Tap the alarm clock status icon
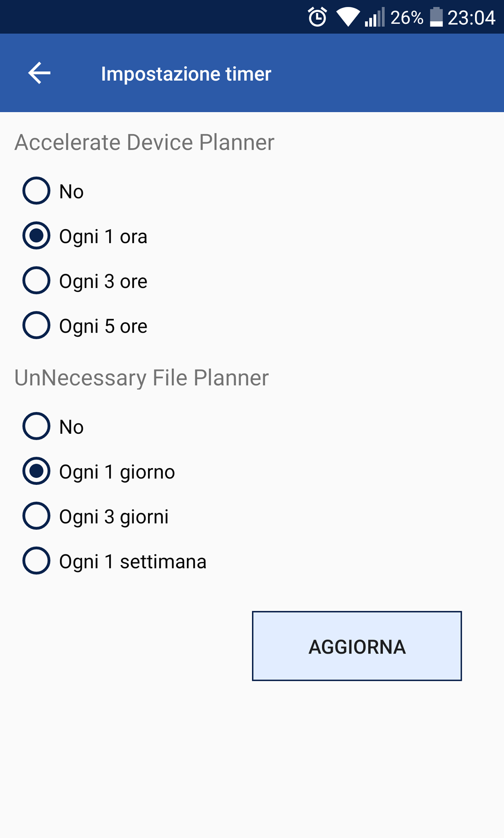This screenshot has height=838, width=504. click(317, 17)
